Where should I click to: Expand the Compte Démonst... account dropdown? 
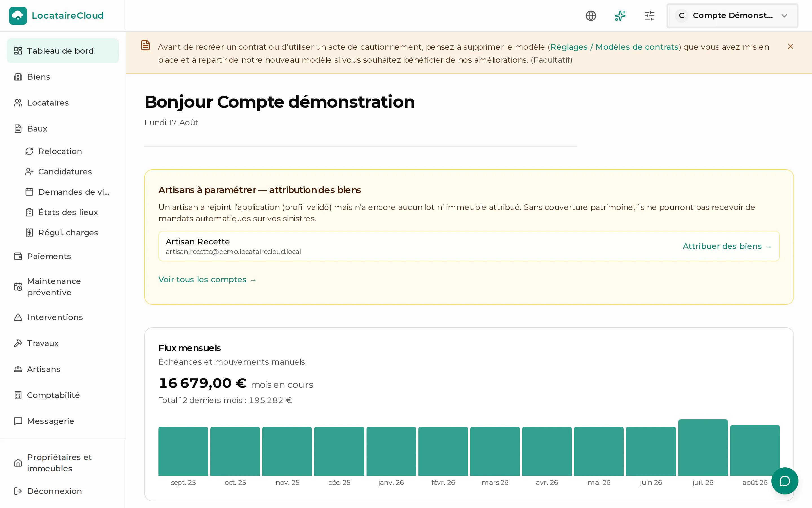coord(732,16)
